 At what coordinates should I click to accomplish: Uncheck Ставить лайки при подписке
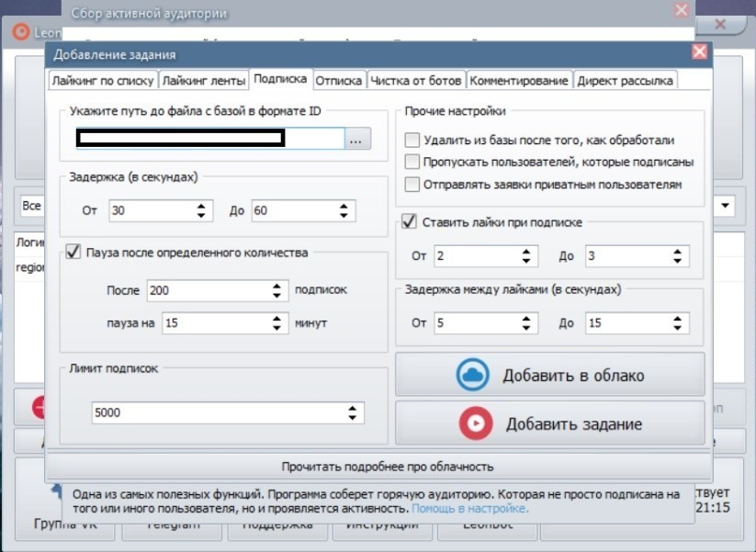[x=410, y=221]
